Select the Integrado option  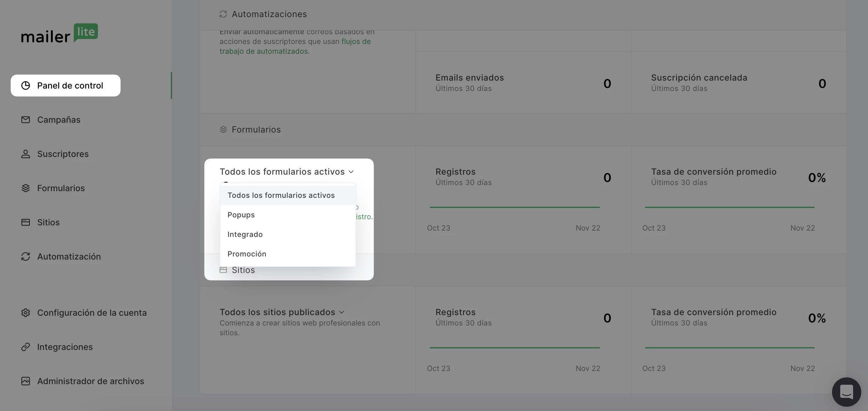[288, 234]
